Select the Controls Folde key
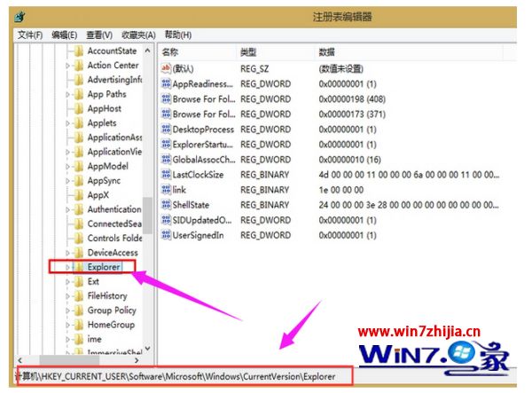Screen dimensions: 532x393 pyautogui.click(x=114, y=239)
